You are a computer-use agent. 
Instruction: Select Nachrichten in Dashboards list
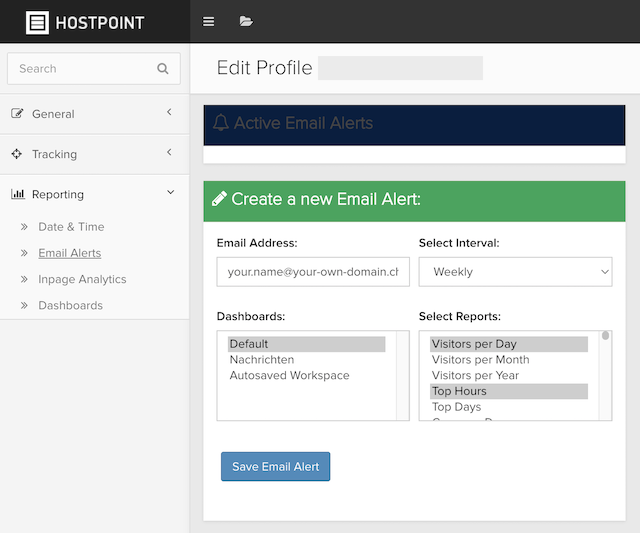click(x=307, y=360)
